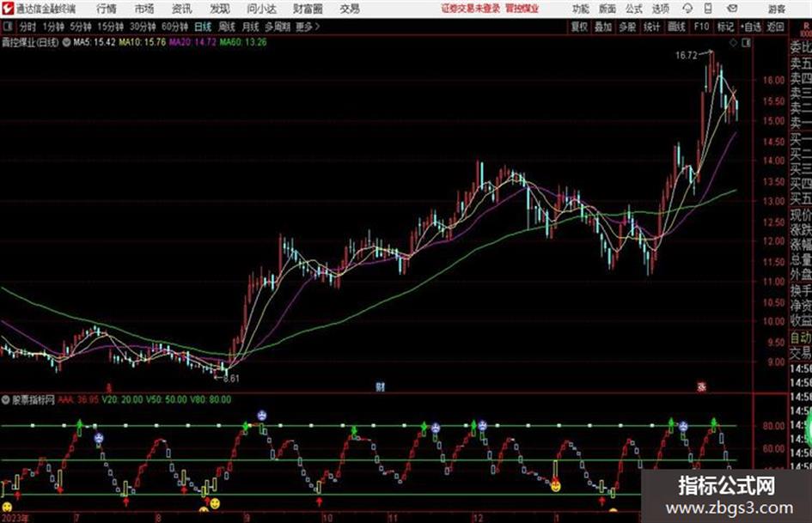Image resolution: width=812 pixels, height=523 pixels.
Task: Open the main chart indicator dropdown arrow
Action: [66, 42]
